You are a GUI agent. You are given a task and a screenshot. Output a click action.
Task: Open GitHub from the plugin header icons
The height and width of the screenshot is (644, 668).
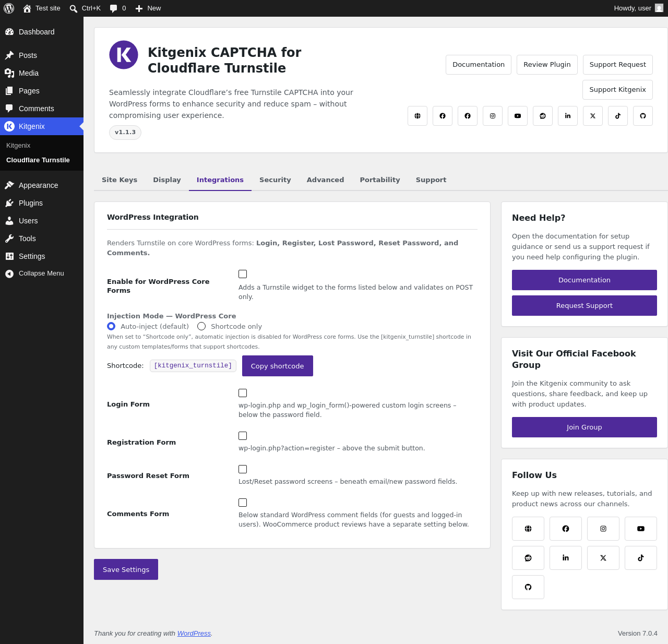pos(643,116)
